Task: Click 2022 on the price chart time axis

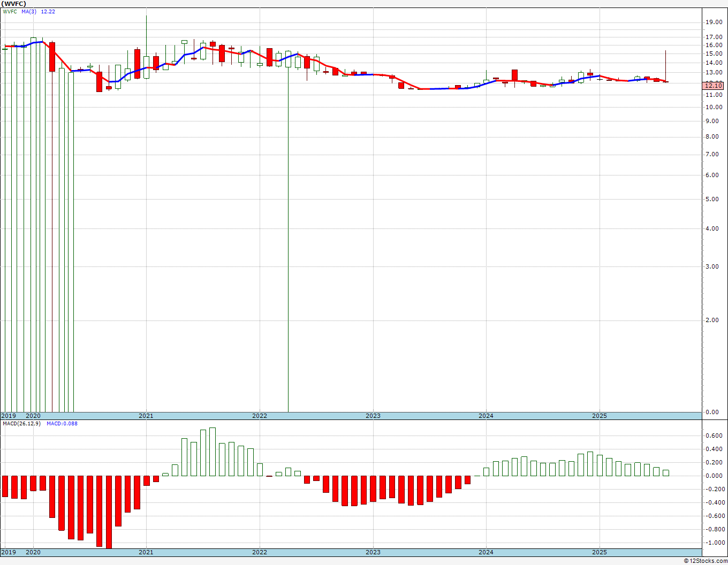Action: point(259,416)
